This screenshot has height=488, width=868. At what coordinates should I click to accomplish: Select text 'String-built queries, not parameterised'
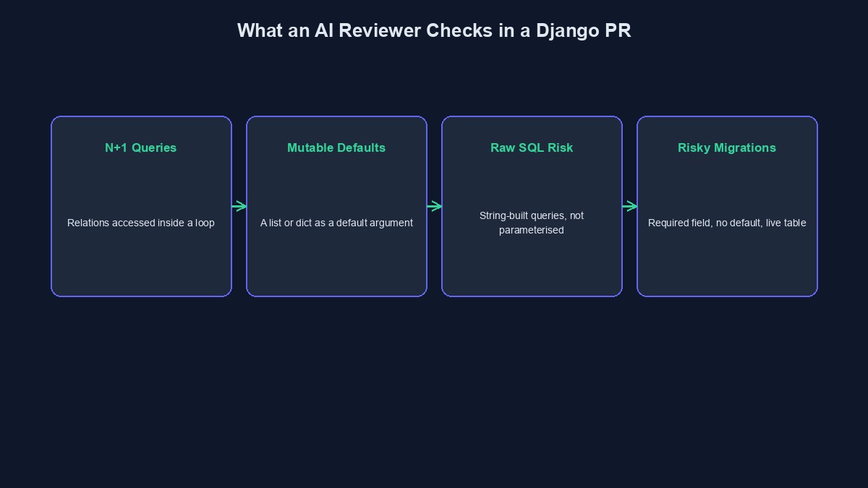(x=532, y=223)
